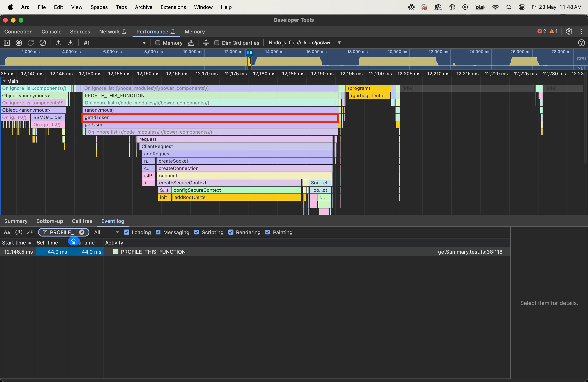Image resolution: width=588 pixels, height=382 pixels.
Task: Clear the current performance recording
Action: pyautogui.click(x=43, y=43)
